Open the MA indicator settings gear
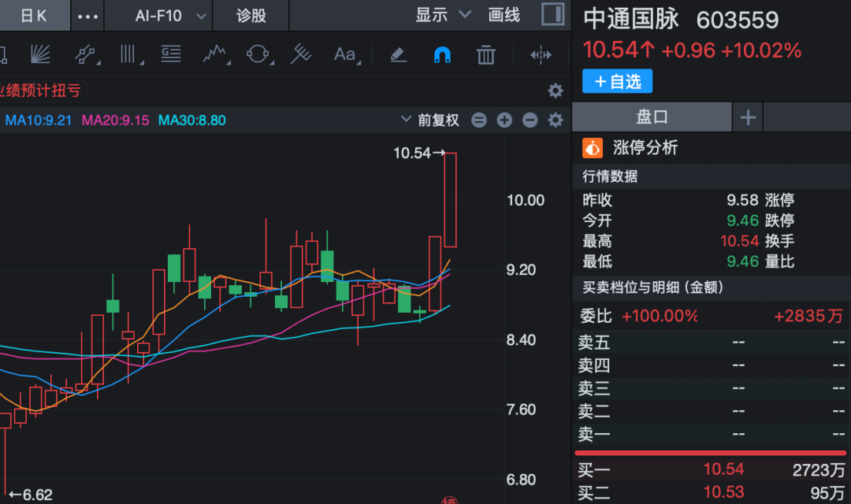The width and height of the screenshot is (851, 504). (556, 120)
